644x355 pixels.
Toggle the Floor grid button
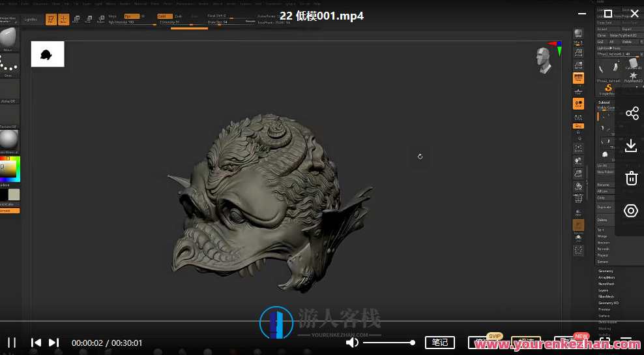click(x=578, y=91)
